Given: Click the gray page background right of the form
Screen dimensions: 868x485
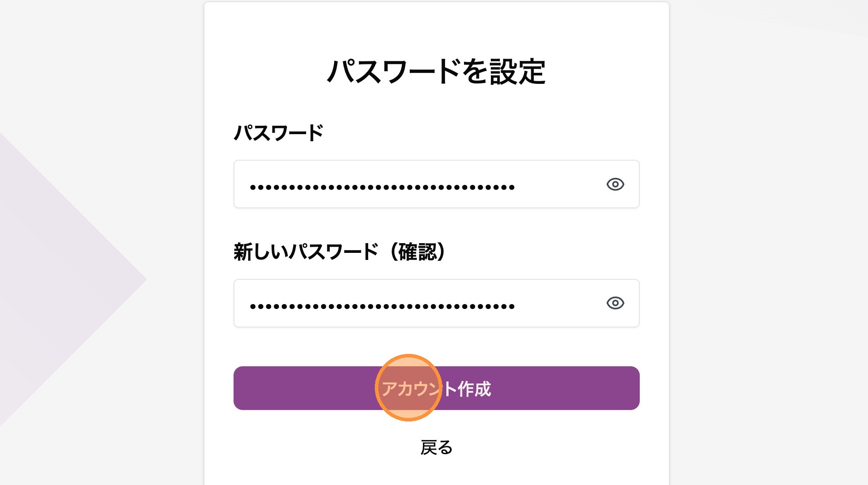Looking at the screenshot, I should [768, 243].
